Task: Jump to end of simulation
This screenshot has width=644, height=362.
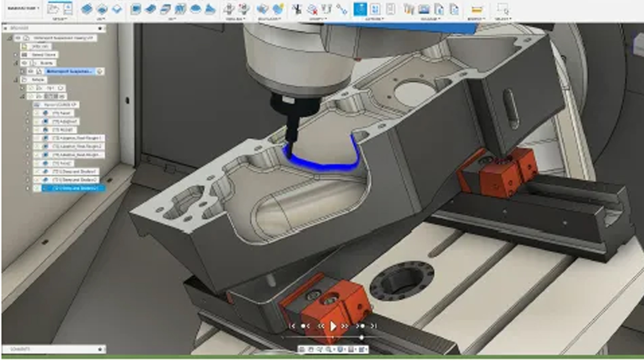Action: click(374, 326)
